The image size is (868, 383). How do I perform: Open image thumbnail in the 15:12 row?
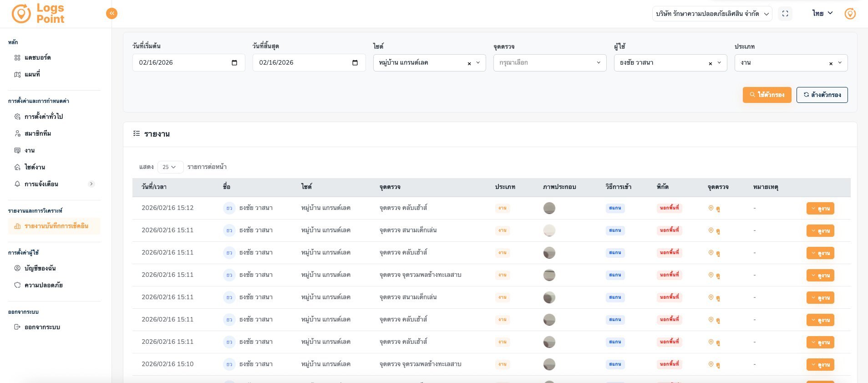tap(549, 208)
